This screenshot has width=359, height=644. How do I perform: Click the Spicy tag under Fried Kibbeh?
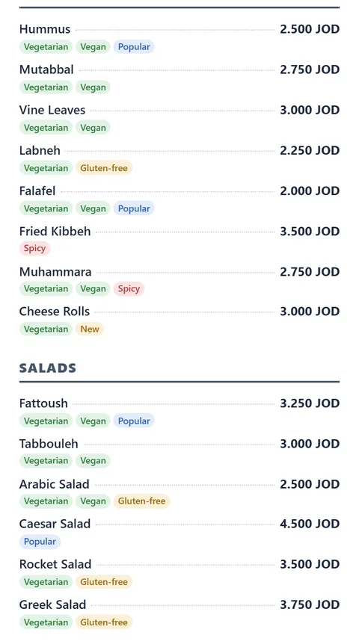(x=34, y=249)
